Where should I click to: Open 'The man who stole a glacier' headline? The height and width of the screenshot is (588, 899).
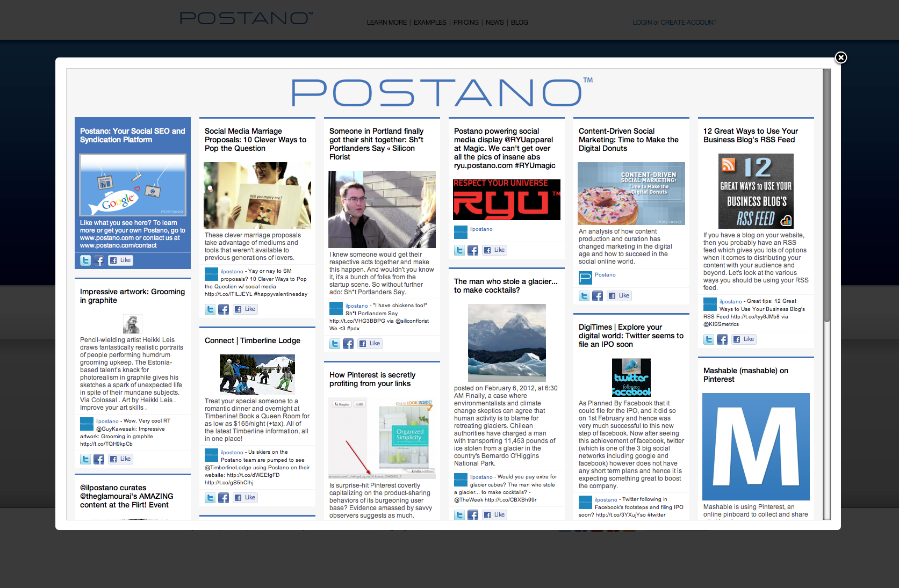pos(506,286)
